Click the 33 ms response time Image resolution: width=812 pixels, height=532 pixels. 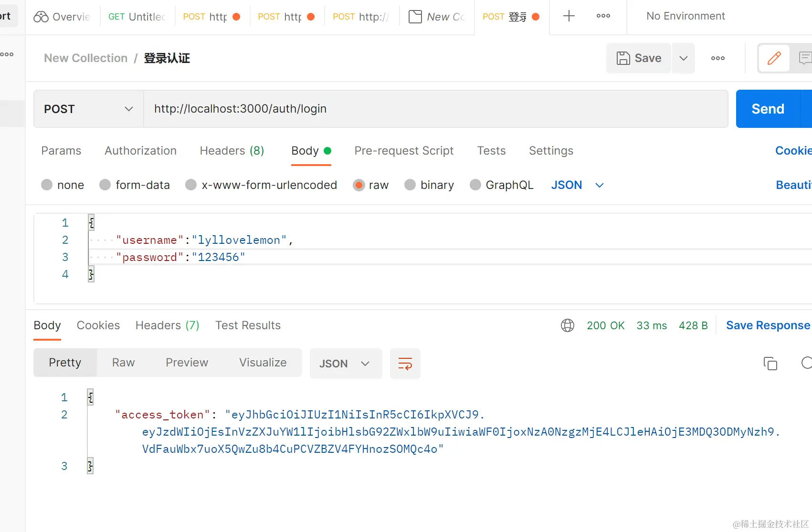[x=652, y=325]
